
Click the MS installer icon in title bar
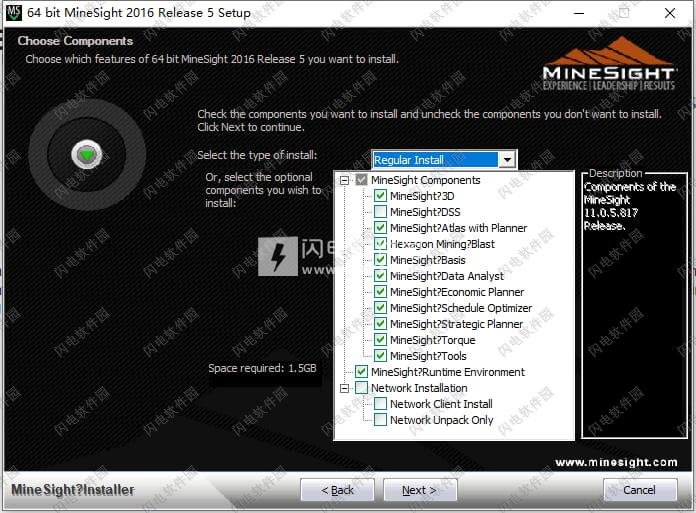[x=13, y=12]
